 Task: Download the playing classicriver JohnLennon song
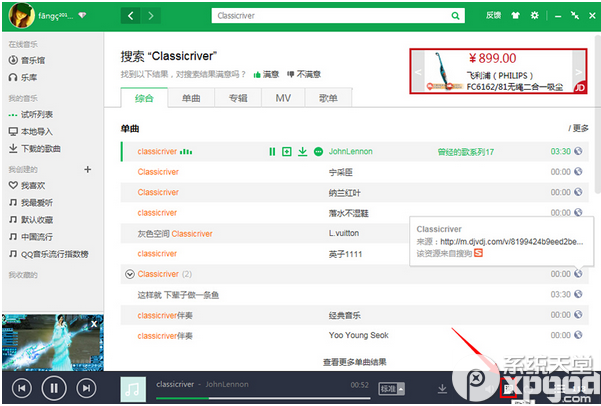pyautogui.click(x=302, y=151)
